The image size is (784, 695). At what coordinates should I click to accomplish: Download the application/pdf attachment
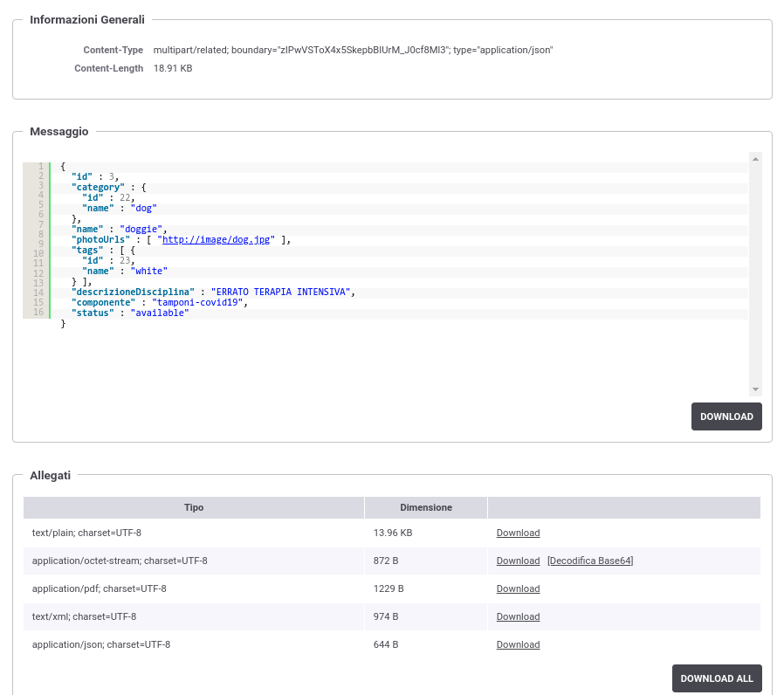click(518, 589)
